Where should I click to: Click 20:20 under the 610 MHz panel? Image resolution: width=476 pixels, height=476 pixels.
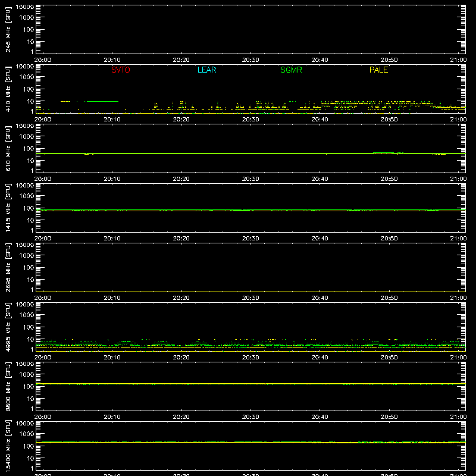181,179
